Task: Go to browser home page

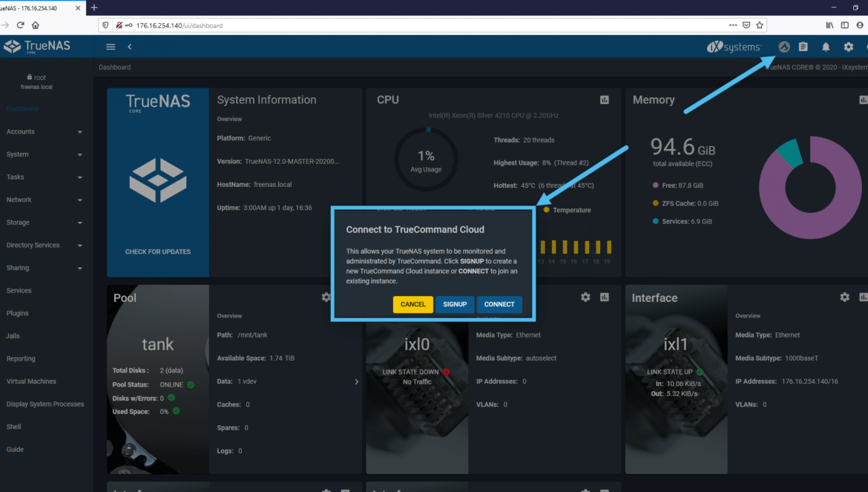Action: click(x=36, y=25)
